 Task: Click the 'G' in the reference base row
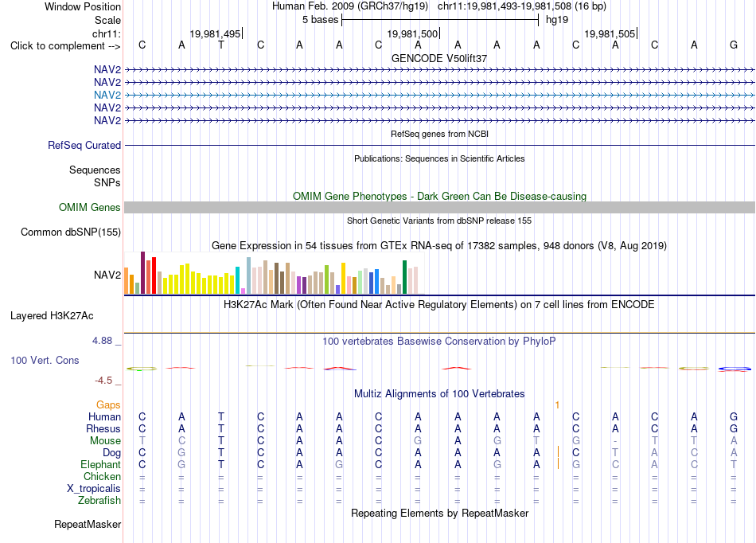[734, 45]
